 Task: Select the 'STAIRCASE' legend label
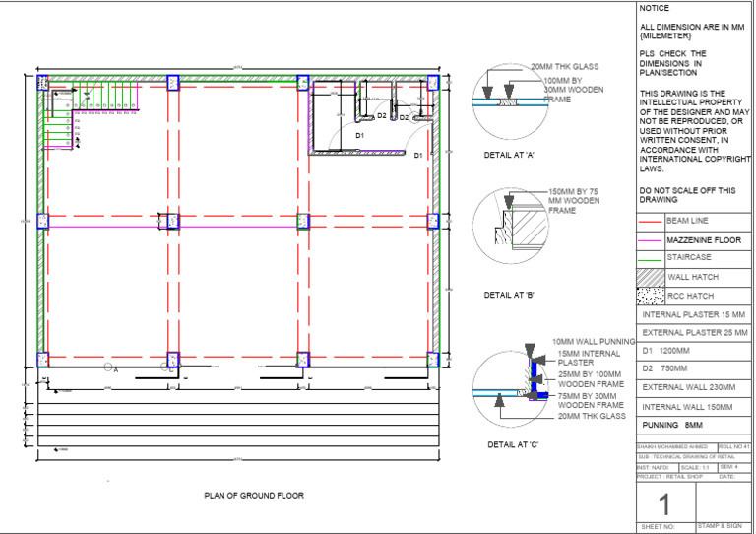coord(688,257)
